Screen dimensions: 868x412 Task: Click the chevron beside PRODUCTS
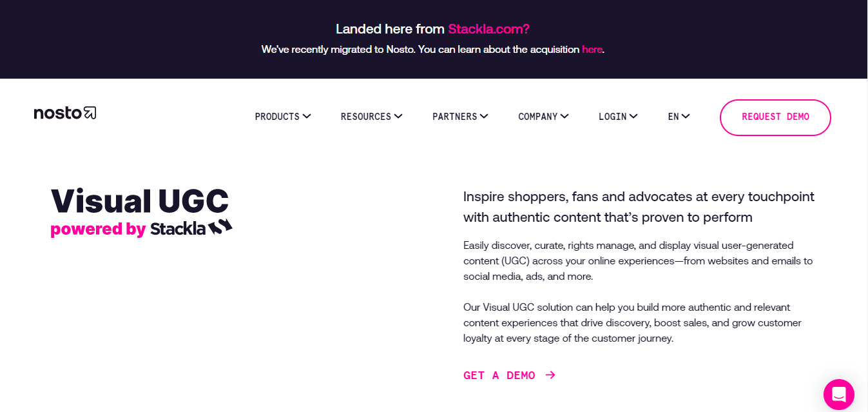(307, 117)
